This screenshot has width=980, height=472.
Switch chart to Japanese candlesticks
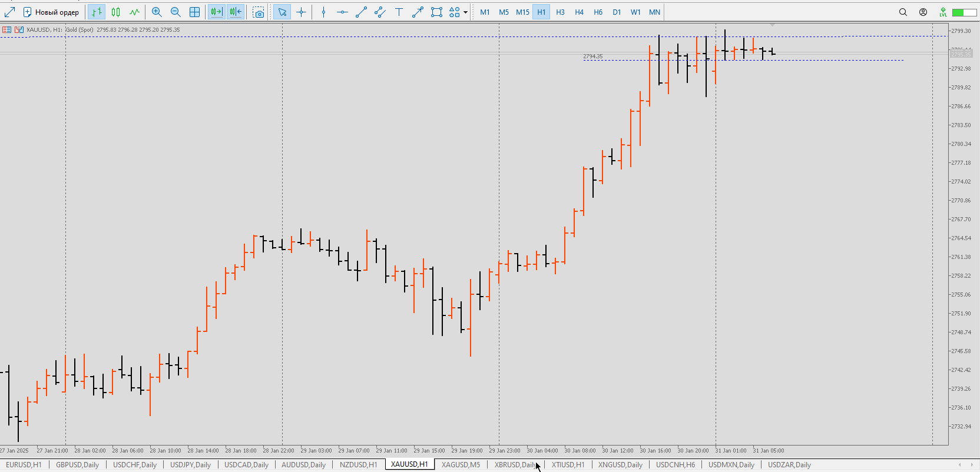pos(116,12)
